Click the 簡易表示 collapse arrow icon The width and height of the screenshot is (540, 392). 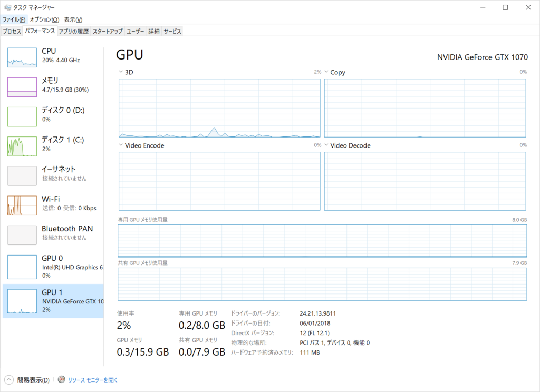point(9,379)
